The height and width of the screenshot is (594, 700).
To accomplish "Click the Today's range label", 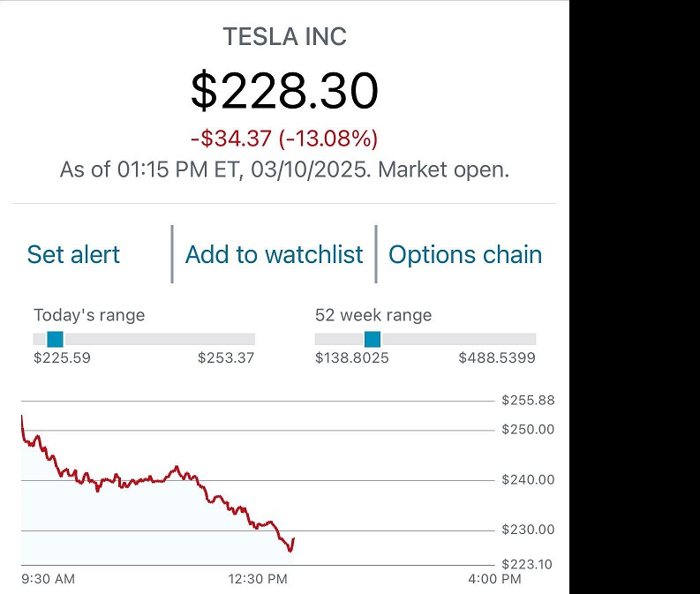I will pyautogui.click(x=89, y=315).
